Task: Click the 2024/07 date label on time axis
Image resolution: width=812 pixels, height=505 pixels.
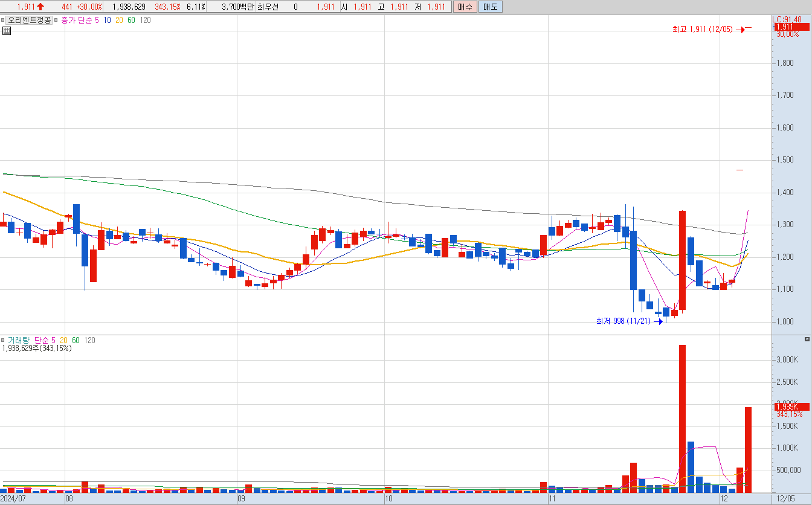Action: coord(13,500)
